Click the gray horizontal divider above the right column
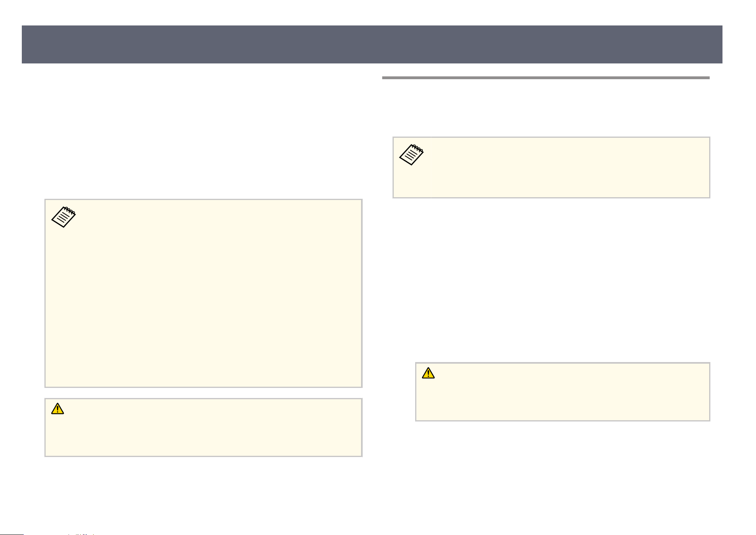This screenshot has width=756, height=535. (x=546, y=78)
